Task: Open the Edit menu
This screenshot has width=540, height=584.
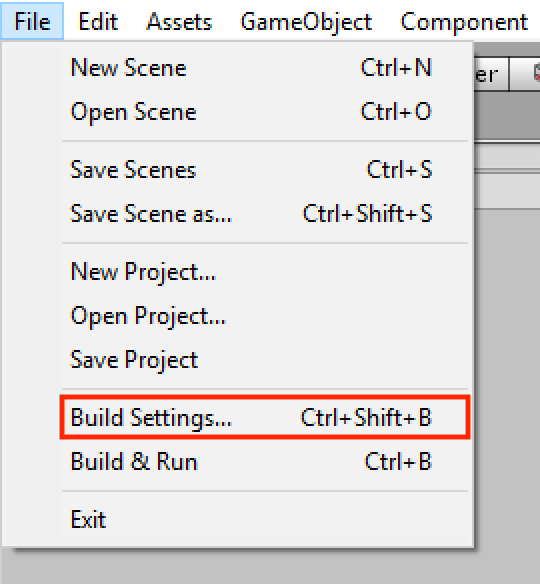Action: [x=98, y=22]
